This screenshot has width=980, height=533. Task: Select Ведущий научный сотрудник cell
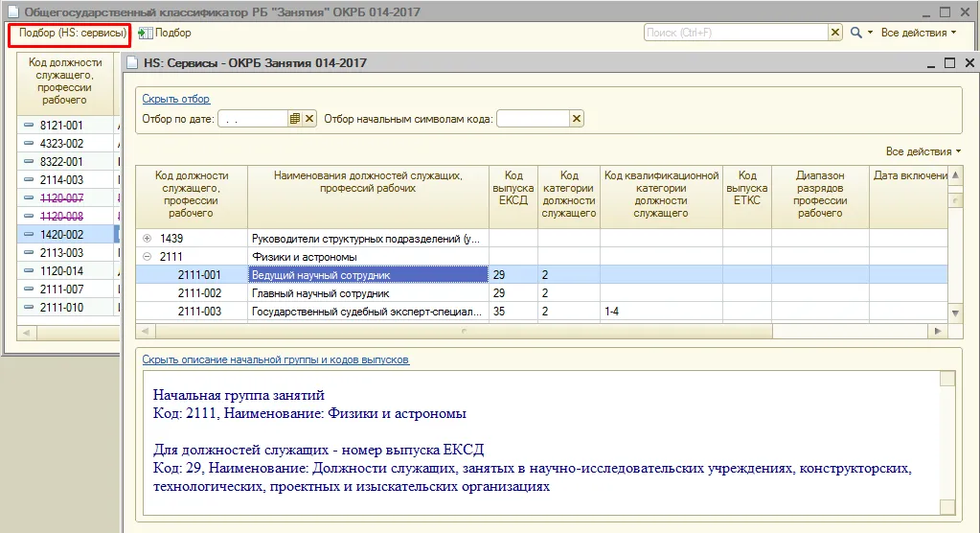click(368, 274)
